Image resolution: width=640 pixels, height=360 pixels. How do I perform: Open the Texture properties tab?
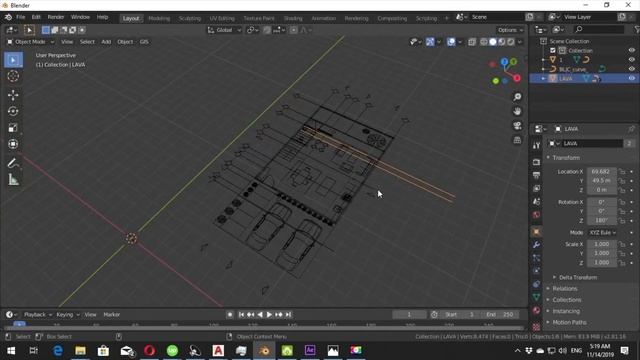pyautogui.click(x=536, y=327)
